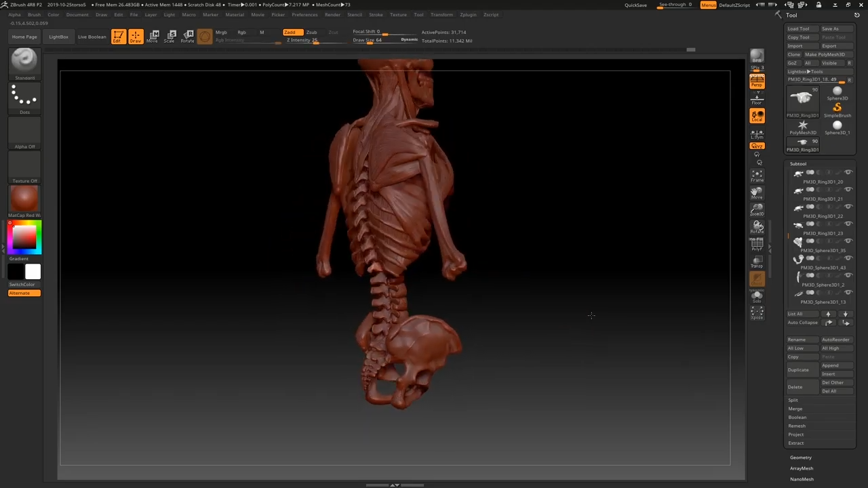The height and width of the screenshot is (488, 868).
Task: Click the Move view icon
Action: tap(757, 193)
